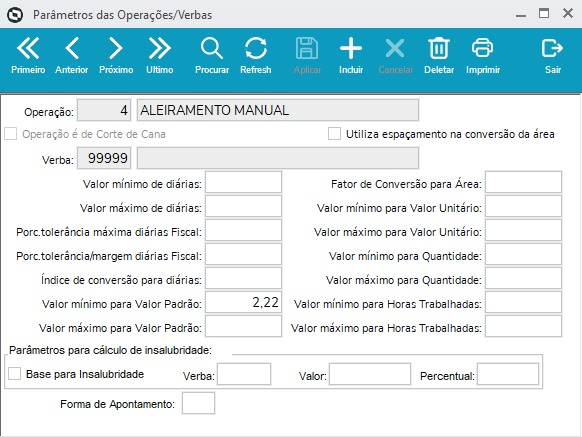This screenshot has width=582, height=437.
Task: Exit the window with Sair icon
Action: click(x=553, y=55)
